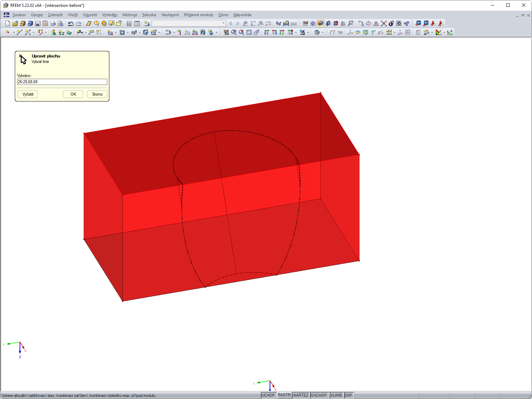The height and width of the screenshot is (399, 532).
Task: Switch view to the X direction
Action: tap(267, 32)
